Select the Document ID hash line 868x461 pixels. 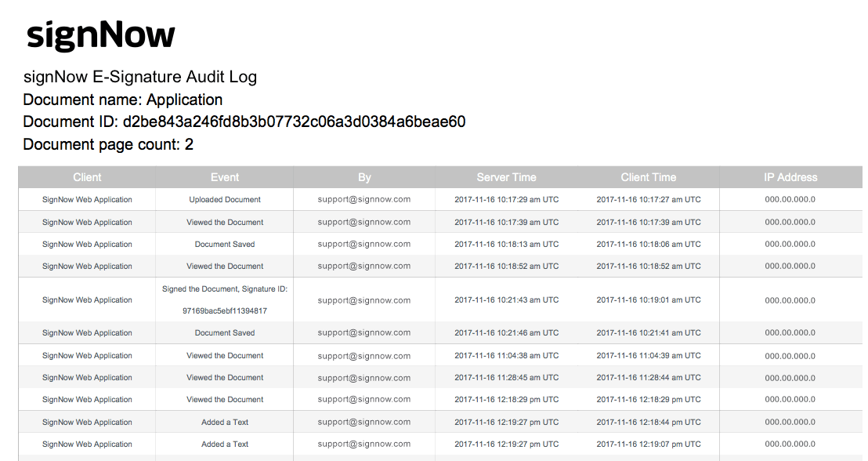coord(244,122)
